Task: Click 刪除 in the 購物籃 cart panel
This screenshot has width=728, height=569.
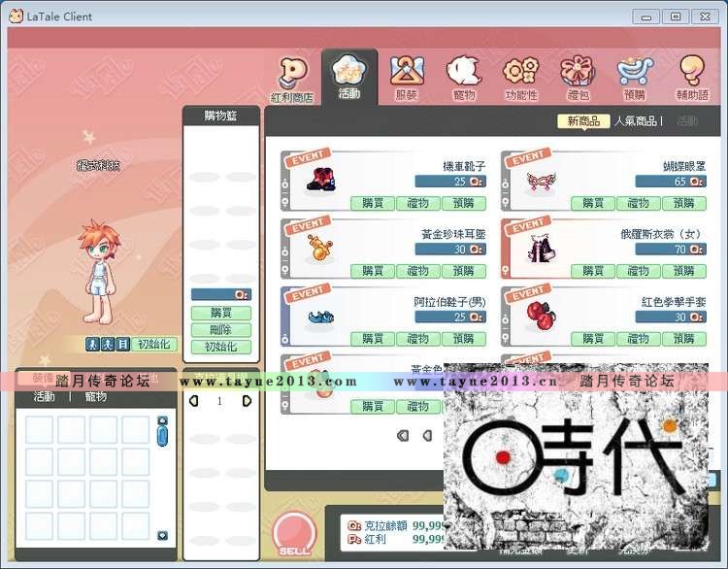Action: pos(221,330)
